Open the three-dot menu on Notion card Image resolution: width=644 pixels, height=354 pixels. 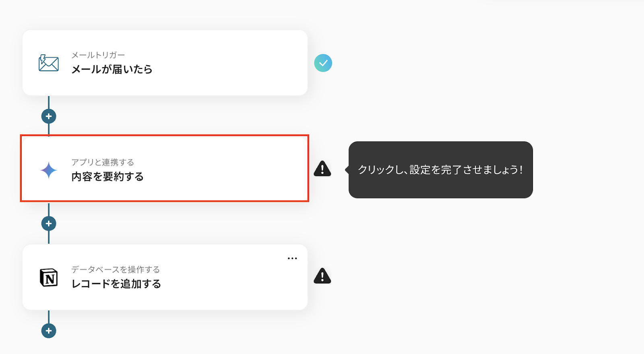coord(292,259)
